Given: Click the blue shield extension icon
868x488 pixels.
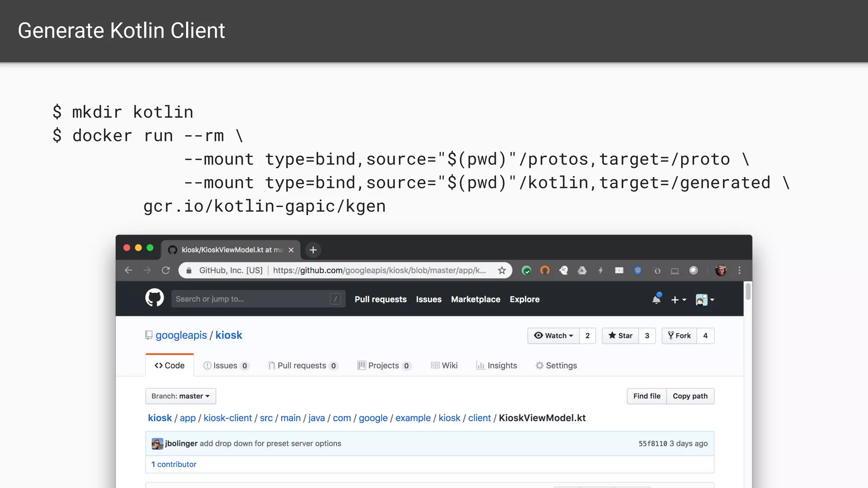Looking at the screenshot, I should click(x=638, y=270).
